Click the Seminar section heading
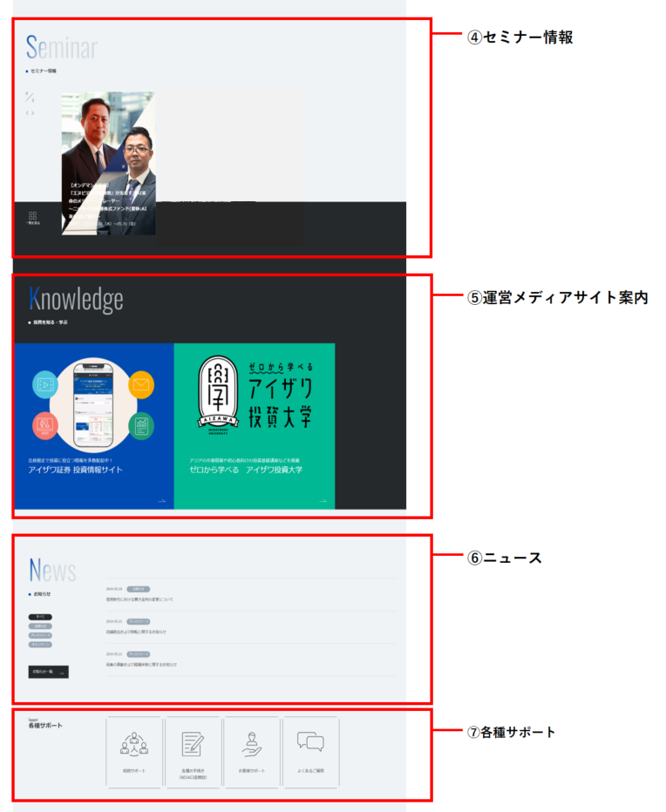 62,47
